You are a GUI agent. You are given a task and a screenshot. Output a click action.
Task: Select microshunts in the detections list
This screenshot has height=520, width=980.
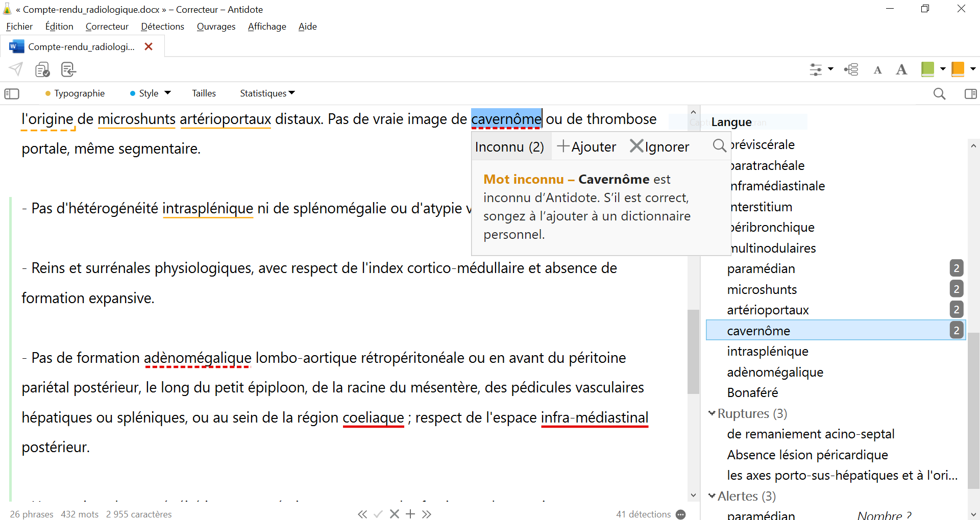pyautogui.click(x=762, y=289)
